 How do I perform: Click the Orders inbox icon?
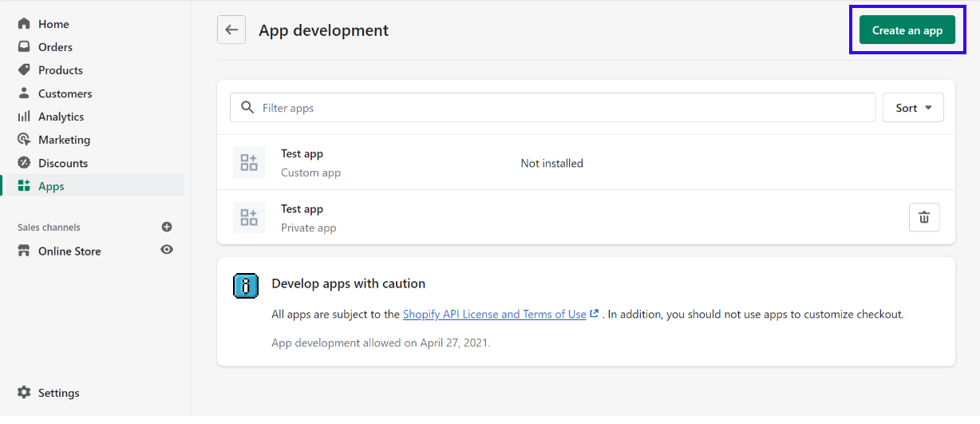coord(24,47)
